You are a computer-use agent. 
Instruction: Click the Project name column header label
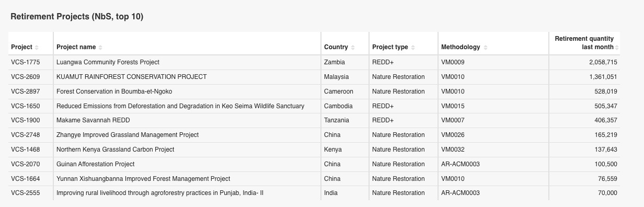coord(76,47)
